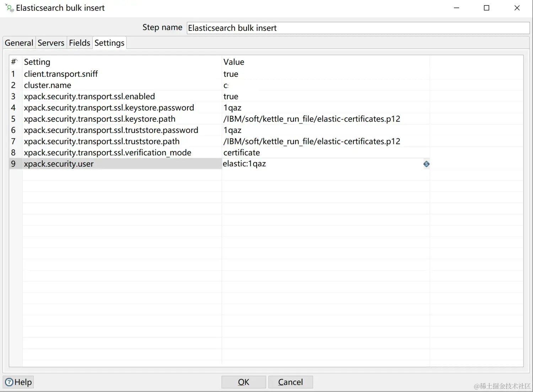Click the Step name input field
Viewport: 533px width, 392px height.
[x=358, y=28]
